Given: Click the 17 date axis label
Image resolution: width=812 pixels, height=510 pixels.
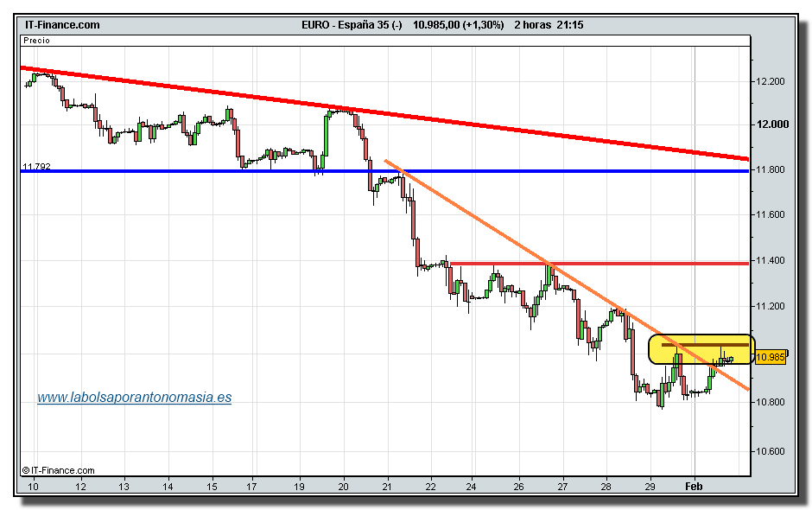Looking at the screenshot, I should [x=251, y=487].
